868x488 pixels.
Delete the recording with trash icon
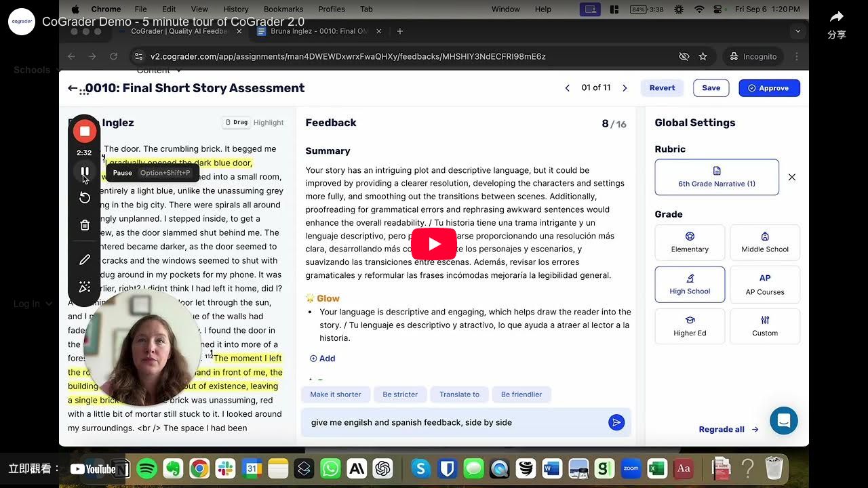pyautogui.click(x=85, y=225)
